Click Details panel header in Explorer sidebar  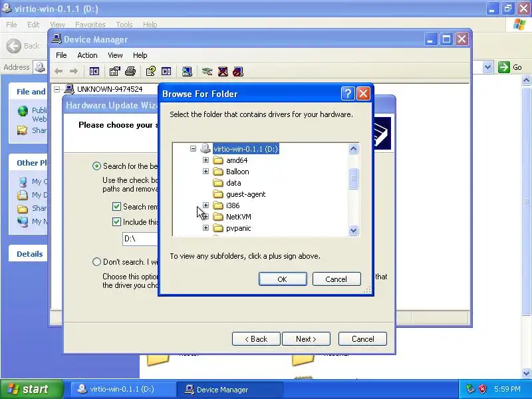click(29, 254)
